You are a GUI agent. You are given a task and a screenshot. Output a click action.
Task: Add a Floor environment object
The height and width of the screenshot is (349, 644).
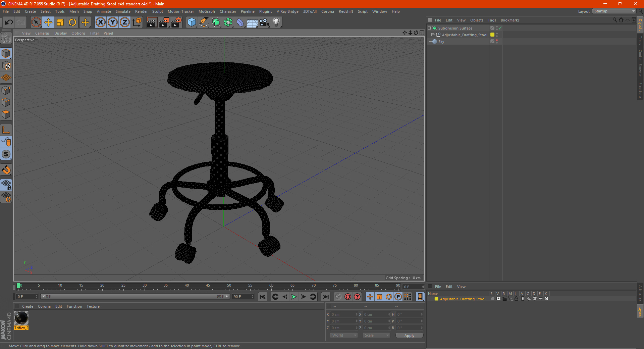[x=252, y=22]
